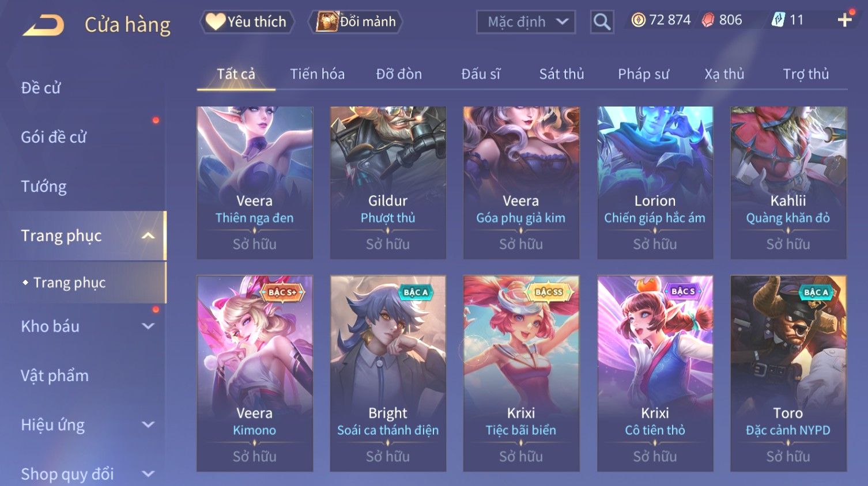The image size is (868, 486).
Task: Click the blue voucher currency icon
Action: (x=778, y=20)
